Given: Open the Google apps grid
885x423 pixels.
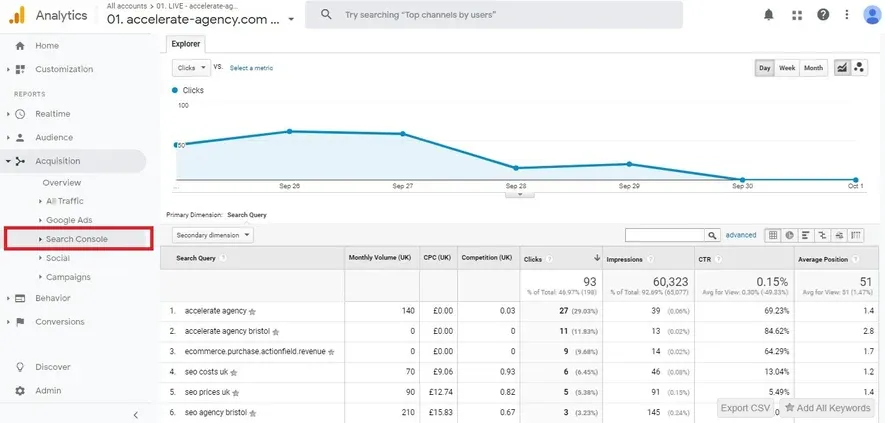Looking at the screenshot, I should point(797,15).
